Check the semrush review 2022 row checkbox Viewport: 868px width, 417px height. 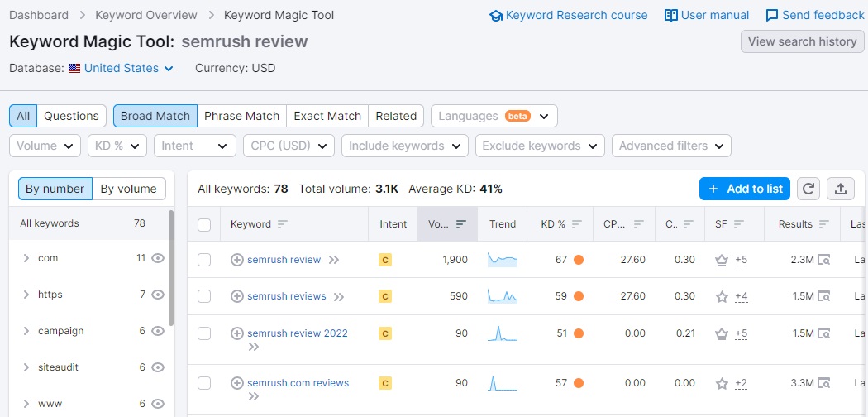[204, 333]
